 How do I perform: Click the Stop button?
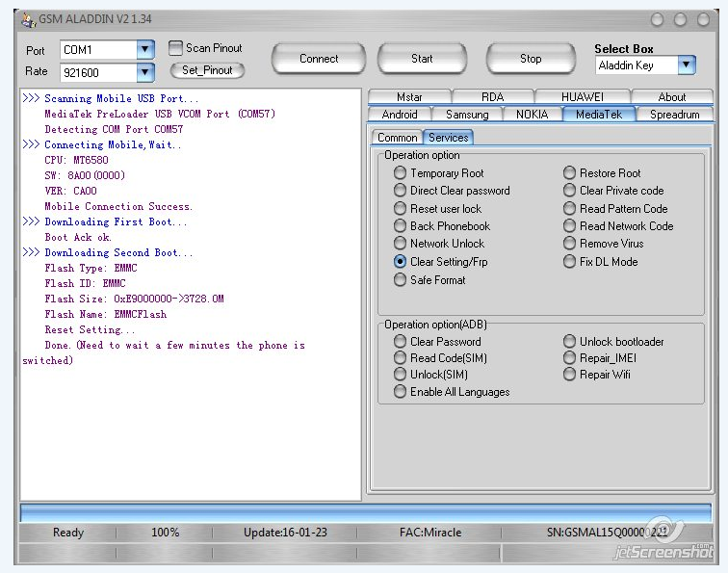point(531,59)
